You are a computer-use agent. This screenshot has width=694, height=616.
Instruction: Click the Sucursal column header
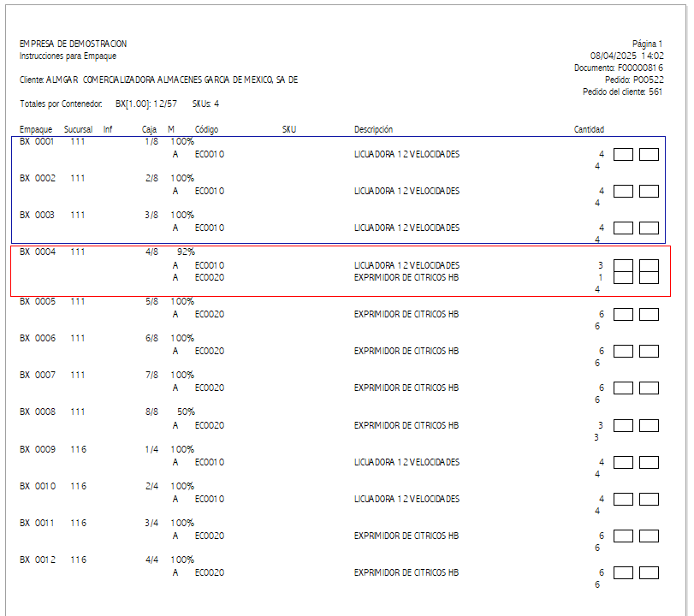(79, 129)
